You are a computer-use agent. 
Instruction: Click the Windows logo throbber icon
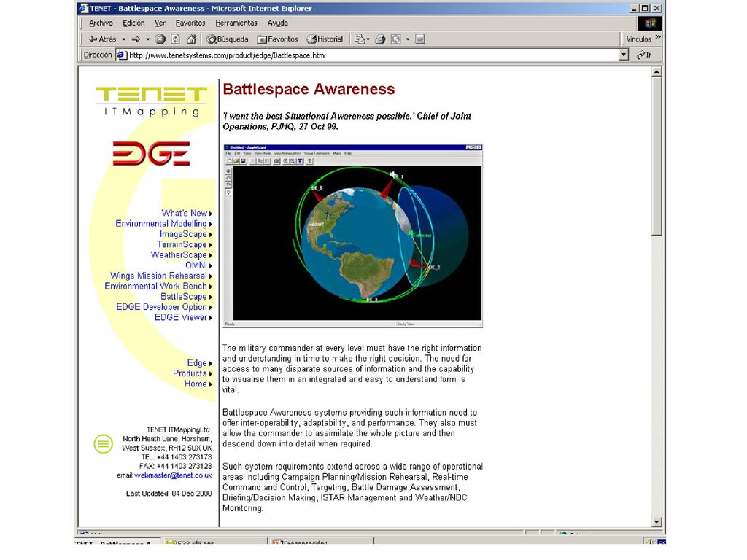click(x=650, y=23)
